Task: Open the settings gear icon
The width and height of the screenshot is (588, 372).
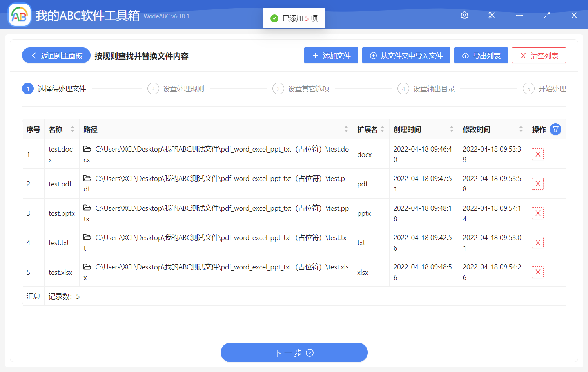Action: pos(464,15)
